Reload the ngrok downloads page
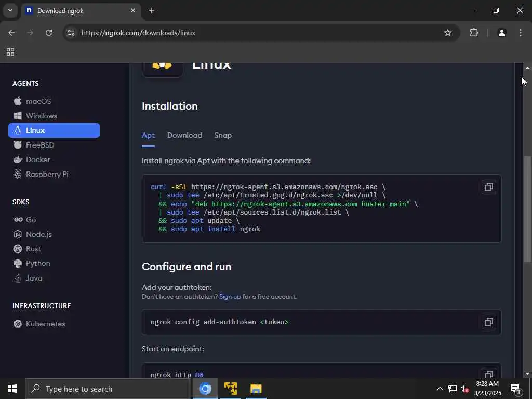This screenshot has width=532, height=399. pos(49,33)
